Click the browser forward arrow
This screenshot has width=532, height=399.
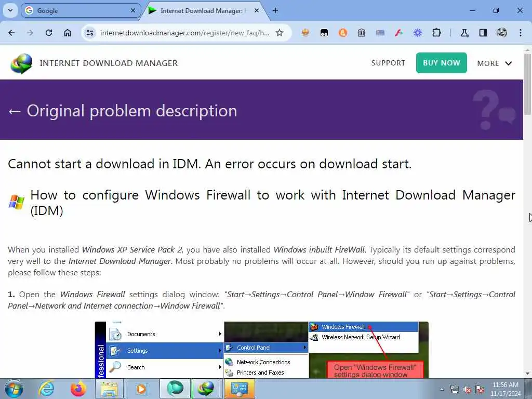(30, 33)
